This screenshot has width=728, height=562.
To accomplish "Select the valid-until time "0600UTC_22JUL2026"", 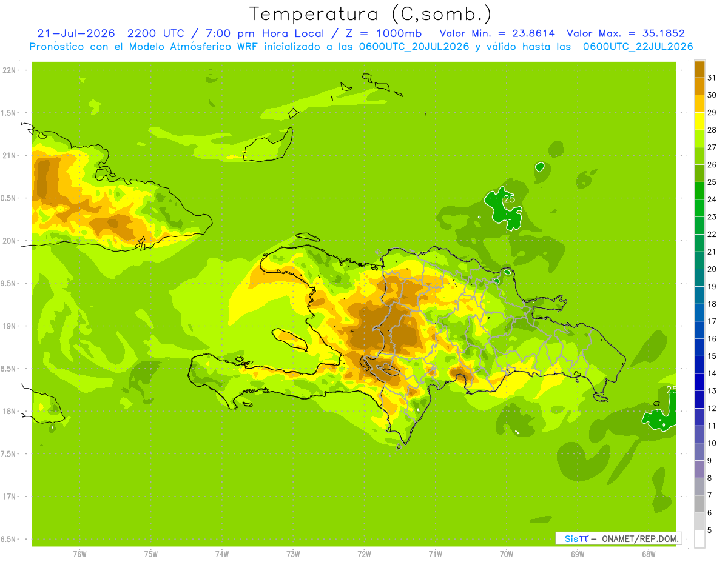I will tap(638, 47).
